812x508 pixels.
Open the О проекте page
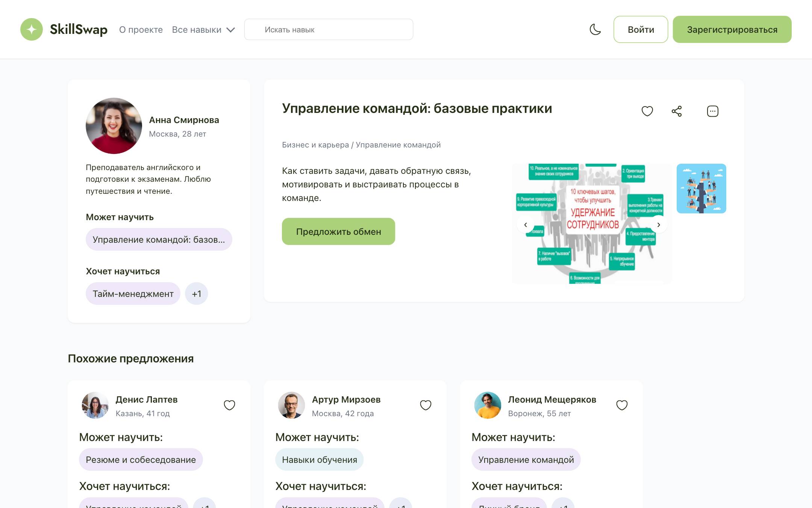(141, 30)
